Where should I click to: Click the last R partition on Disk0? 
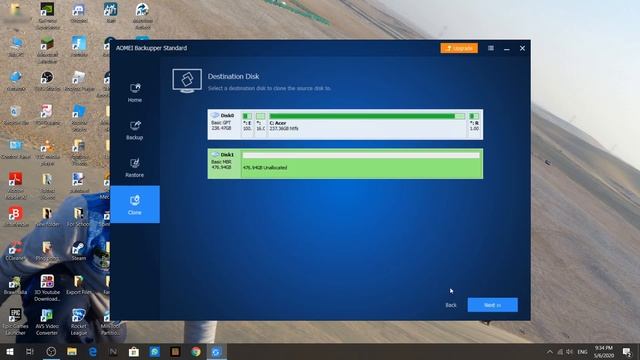click(x=474, y=124)
